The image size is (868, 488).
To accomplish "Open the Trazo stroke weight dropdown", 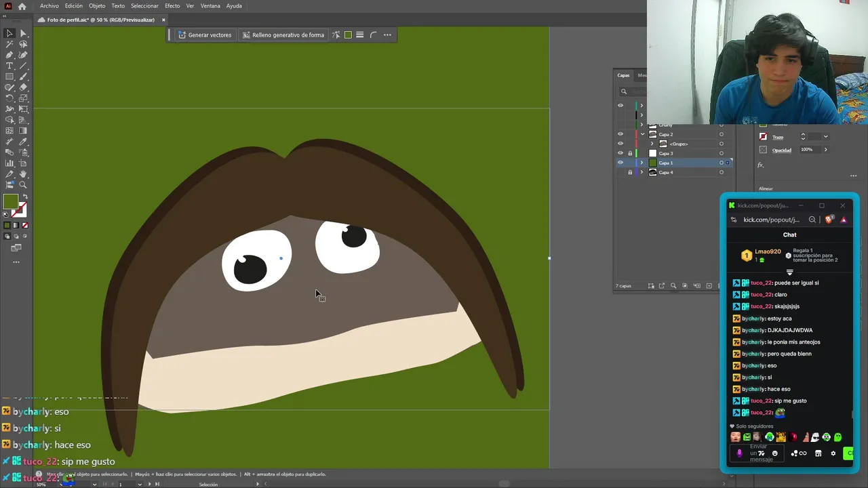I will pos(825,137).
